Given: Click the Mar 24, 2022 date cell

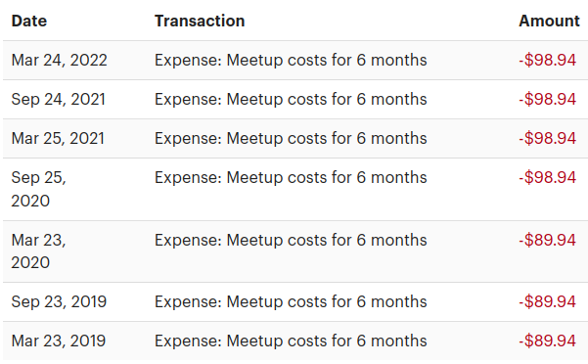Looking at the screenshot, I should (60, 60).
